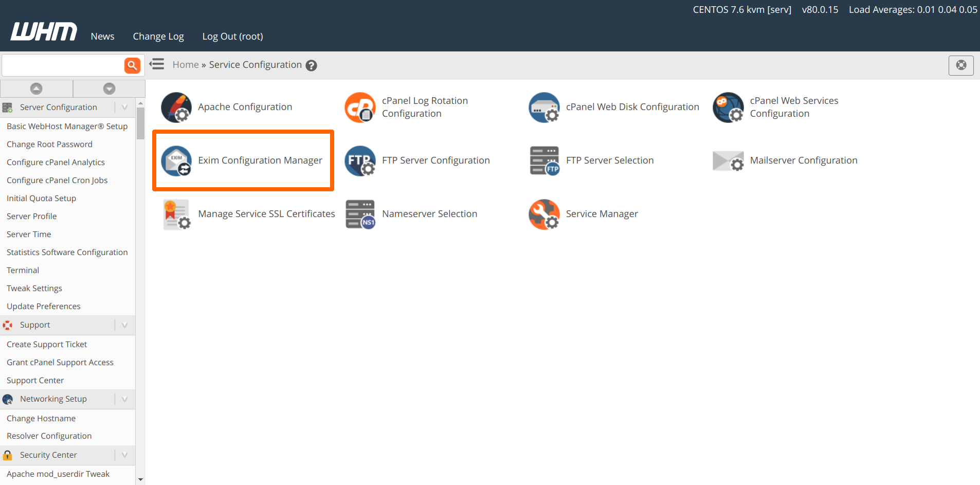Open Support Center in sidebar
Screen dimensions: 980x485
(35, 381)
